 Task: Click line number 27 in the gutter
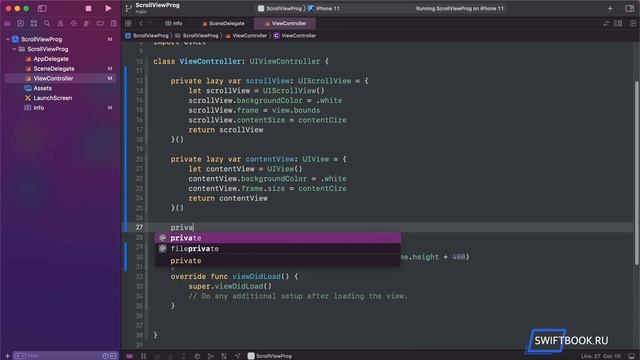tap(140, 227)
